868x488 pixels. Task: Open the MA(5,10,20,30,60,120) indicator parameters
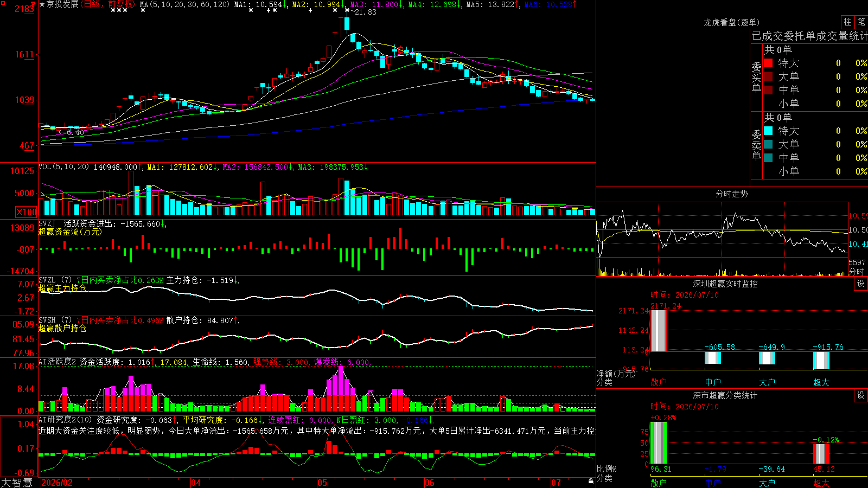184,4
